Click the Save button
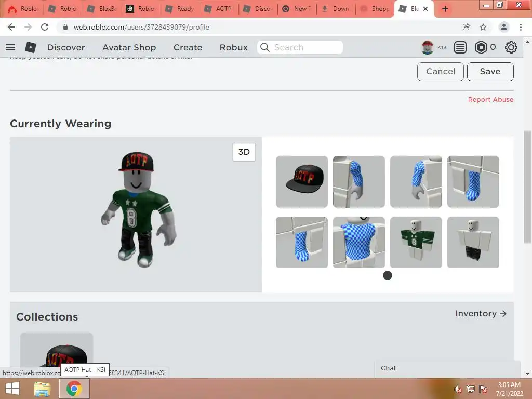The width and height of the screenshot is (532, 399). pyautogui.click(x=490, y=72)
